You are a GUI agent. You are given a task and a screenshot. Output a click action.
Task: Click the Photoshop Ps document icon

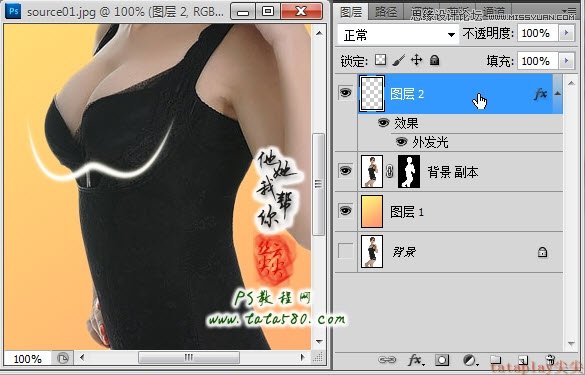point(13,11)
